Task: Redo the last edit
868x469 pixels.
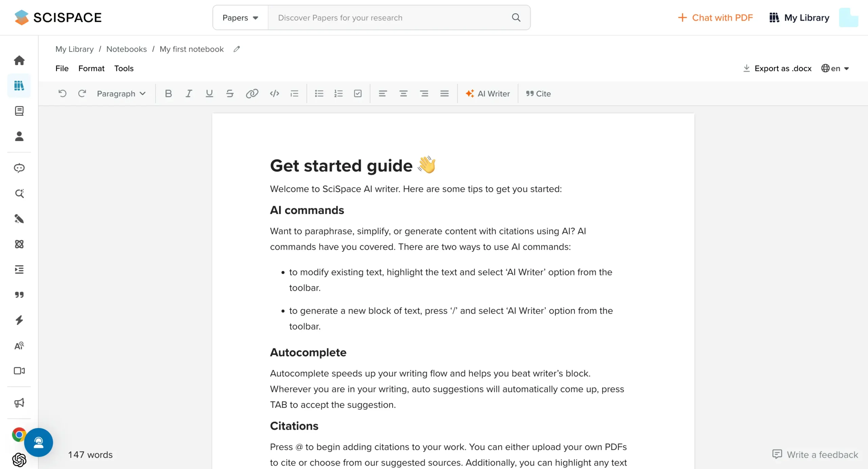Action: [82, 94]
